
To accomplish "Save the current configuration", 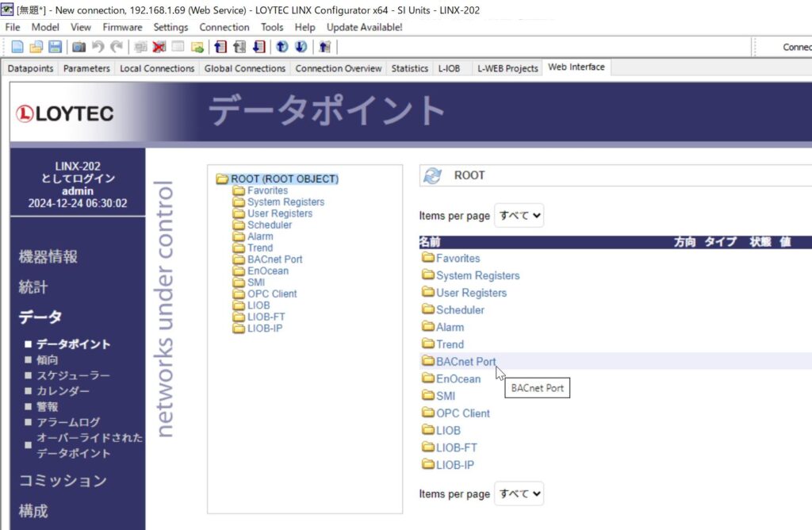I will click(x=54, y=46).
